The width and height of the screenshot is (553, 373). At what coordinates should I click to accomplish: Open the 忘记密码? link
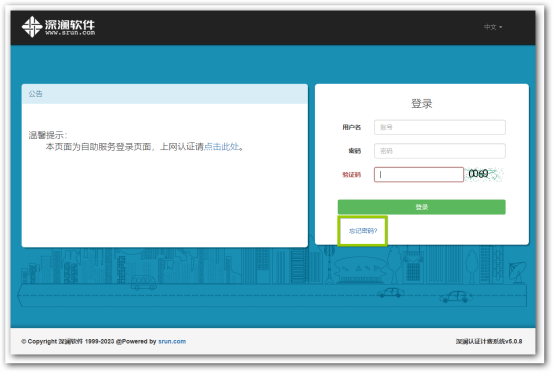(x=363, y=231)
